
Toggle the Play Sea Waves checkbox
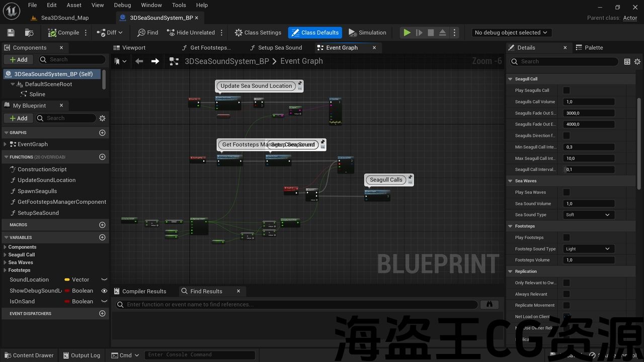pyautogui.click(x=567, y=192)
